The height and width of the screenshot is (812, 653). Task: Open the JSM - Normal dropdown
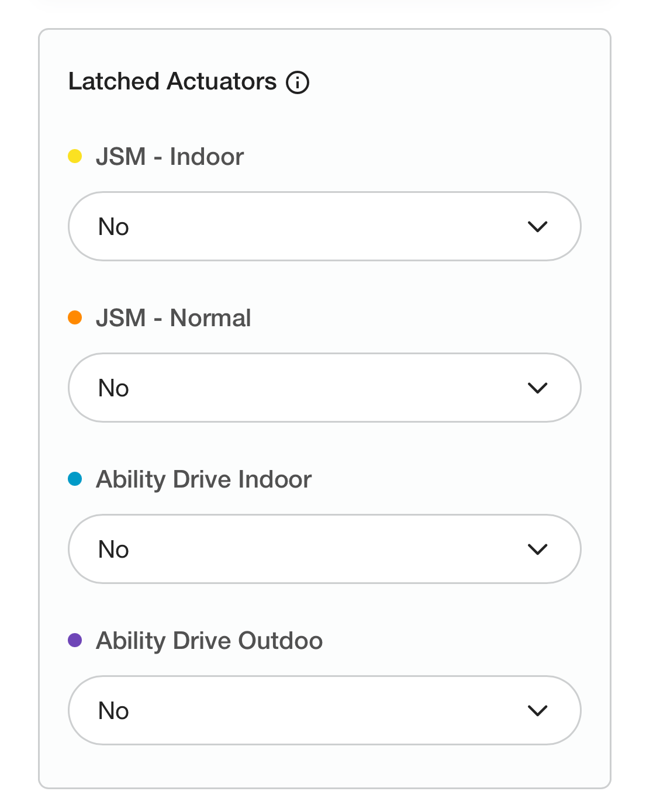coord(324,388)
